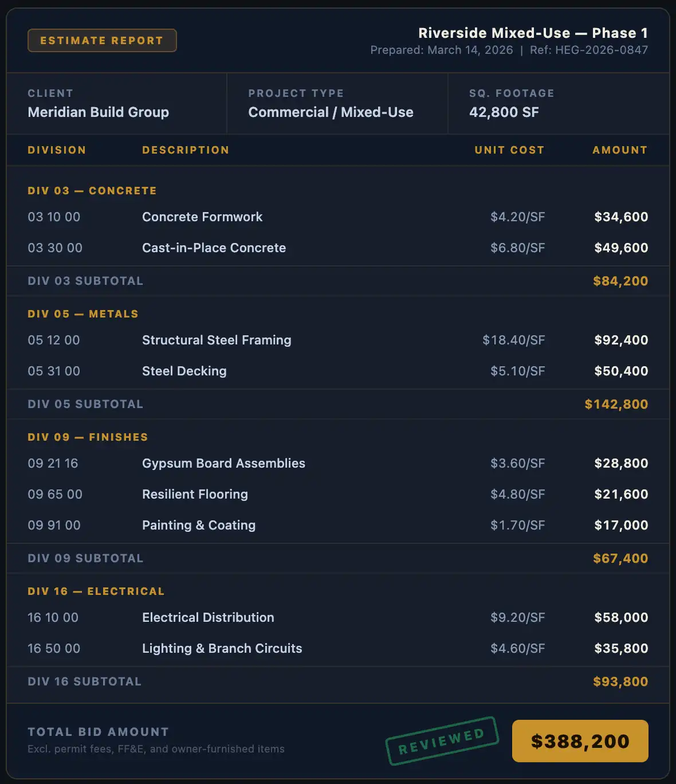The image size is (676, 784).
Task: Click the Estimate Report badge
Action: pos(102,41)
